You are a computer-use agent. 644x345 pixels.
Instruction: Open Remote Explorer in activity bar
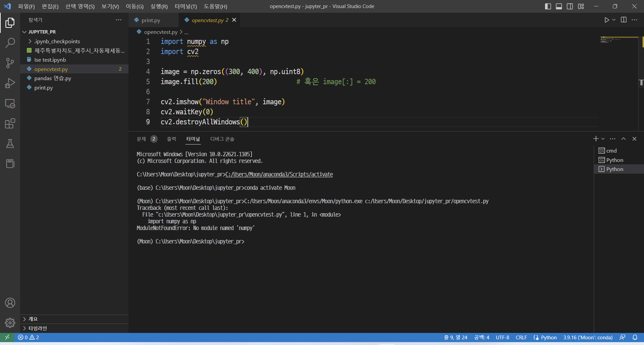pyautogui.click(x=10, y=104)
